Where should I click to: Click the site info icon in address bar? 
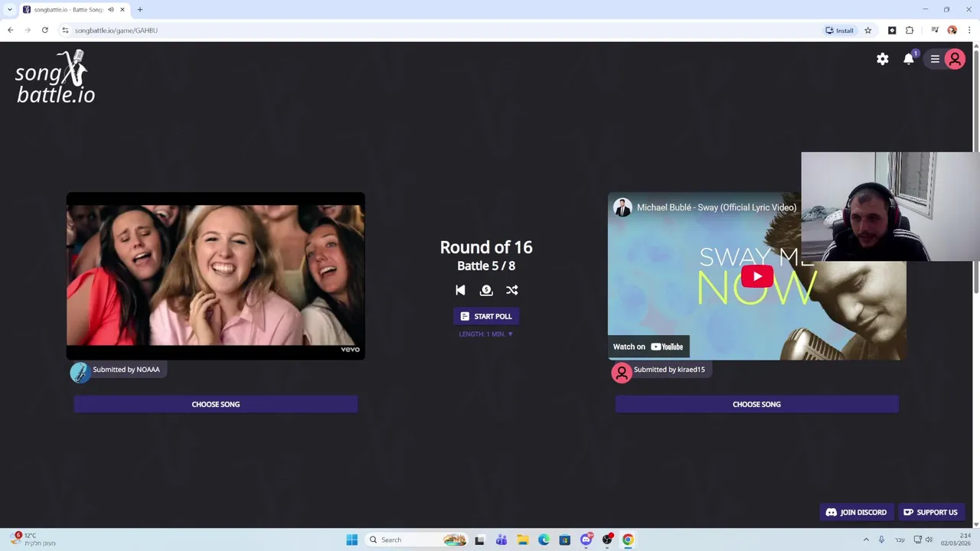(65, 31)
